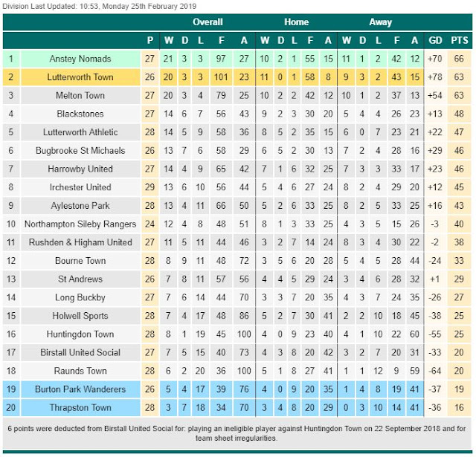Viewport: 476px width, 457px height.
Task: Click the points deduction footnote text
Action: (x=237, y=433)
